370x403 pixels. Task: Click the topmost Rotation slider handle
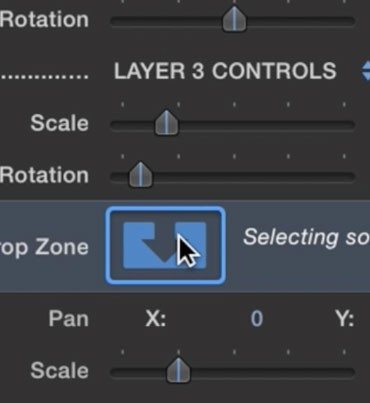click(x=234, y=19)
